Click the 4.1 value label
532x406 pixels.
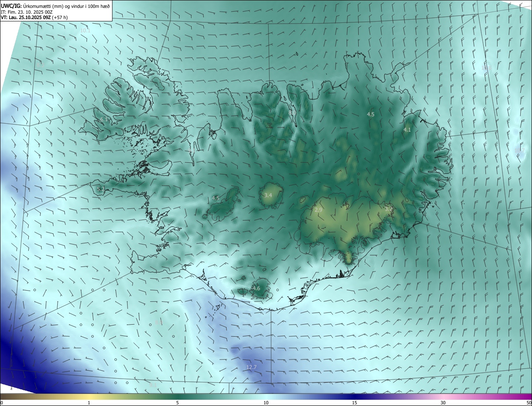(x=407, y=130)
